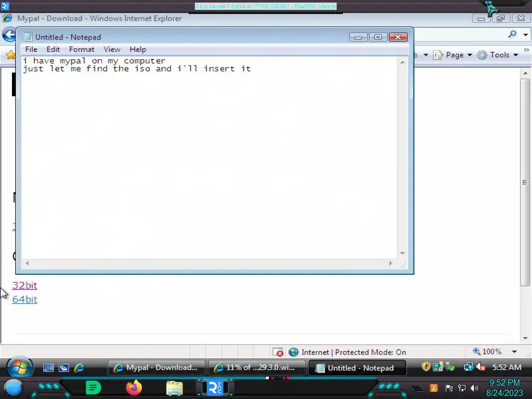Click RealVNC Viewer title bar icon
The image size is (532, 399).
pyautogui.click(x=5, y=6)
